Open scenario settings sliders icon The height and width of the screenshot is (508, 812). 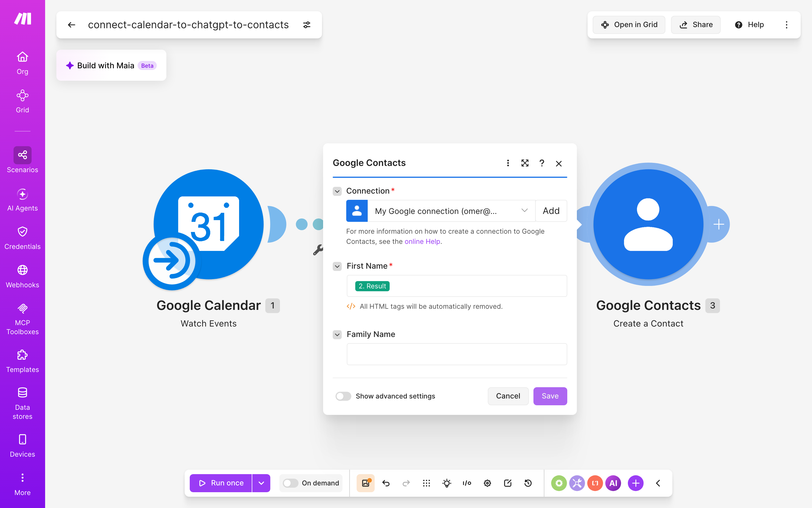[x=307, y=25]
